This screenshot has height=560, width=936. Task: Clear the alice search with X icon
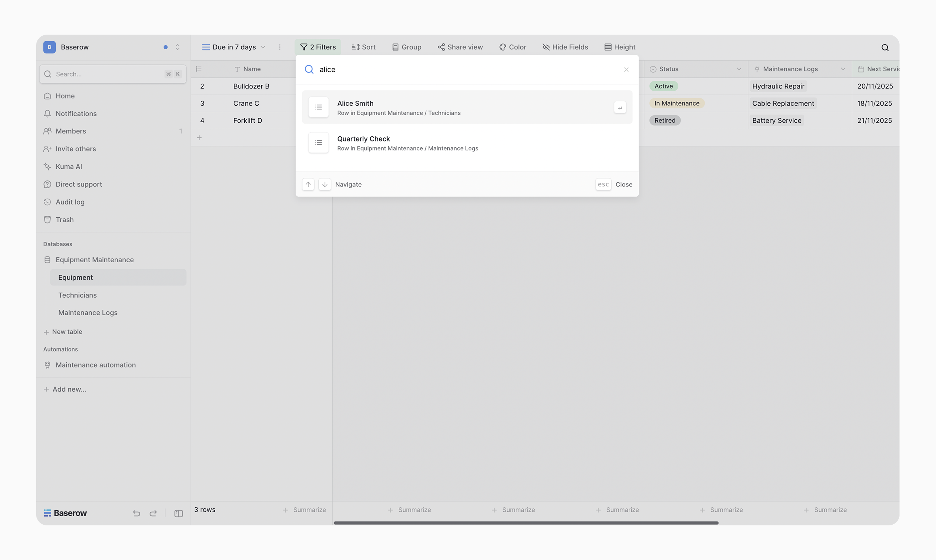coord(626,69)
